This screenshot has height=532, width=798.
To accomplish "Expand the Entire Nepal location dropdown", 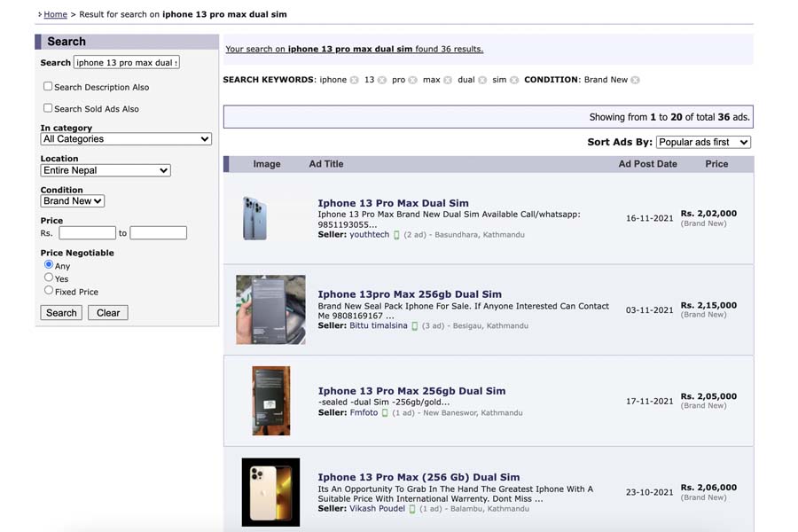I will click(106, 170).
